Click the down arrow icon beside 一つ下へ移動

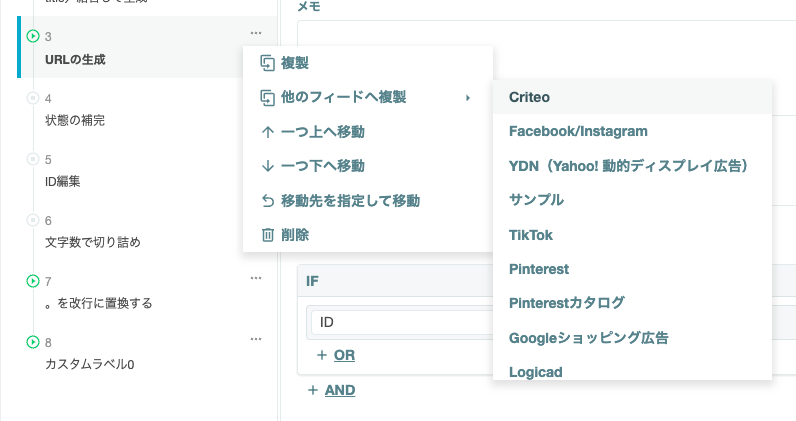point(268,166)
